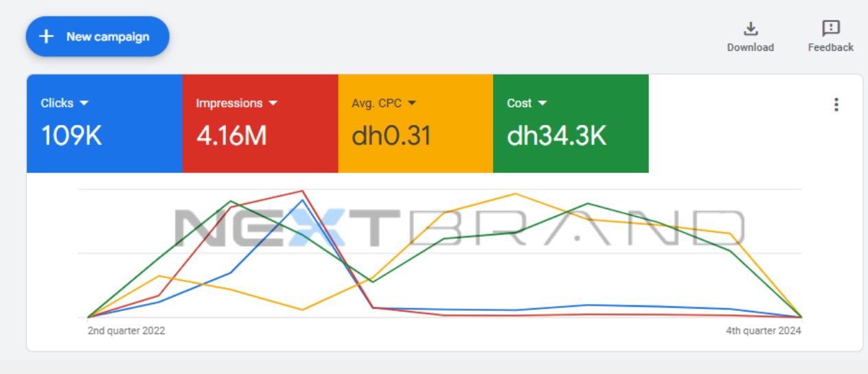Click the New campaign button label
This screenshot has width=868, height=374.
(x=108, y=36)
